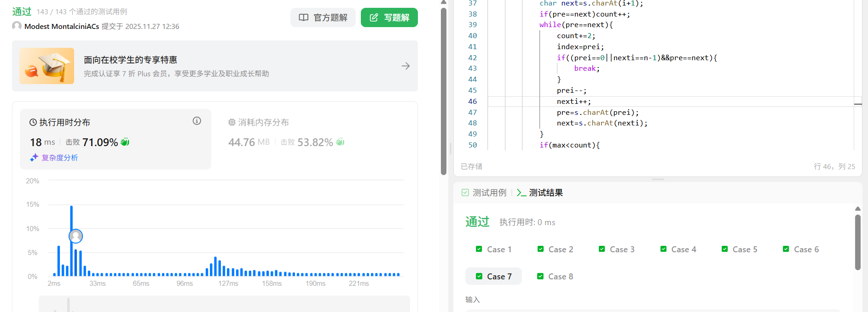Click code line while(pre==next){
Viewport: 868px width, 312px height.
pyautogui.click(x=576, y=24)
